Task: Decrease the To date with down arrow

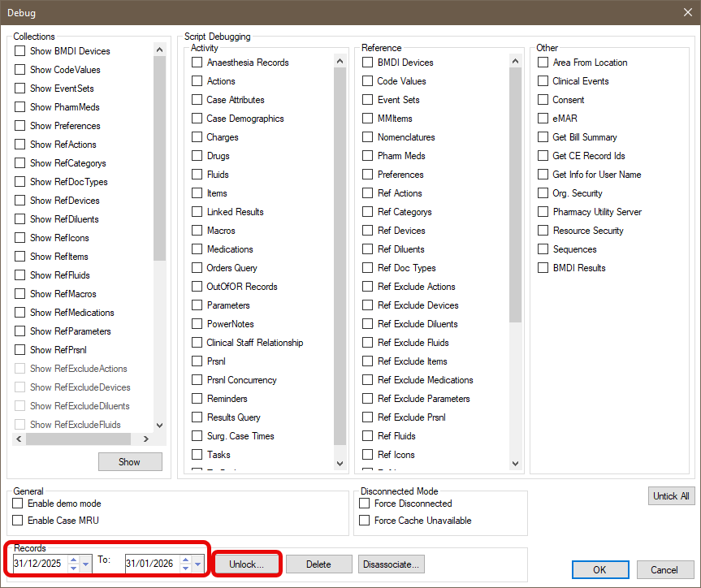Action: [184, 568]
